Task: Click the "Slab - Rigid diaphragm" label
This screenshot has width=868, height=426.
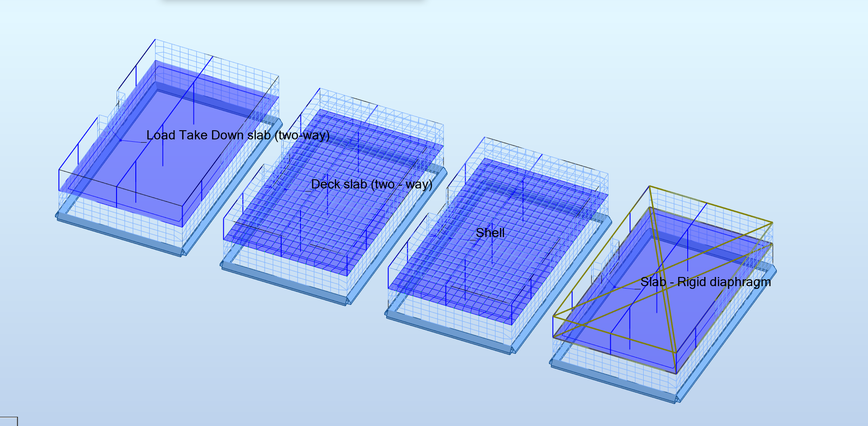Action: 707,283
